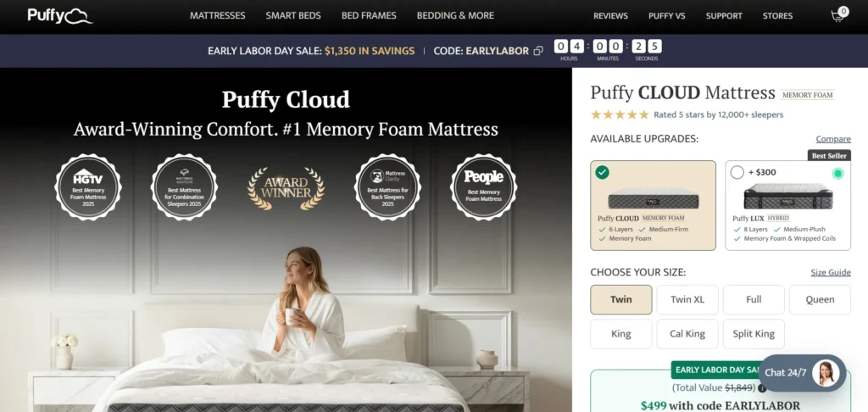868x412 pixels.
Task: Click the total value info icon
Action: coord(762,388)
